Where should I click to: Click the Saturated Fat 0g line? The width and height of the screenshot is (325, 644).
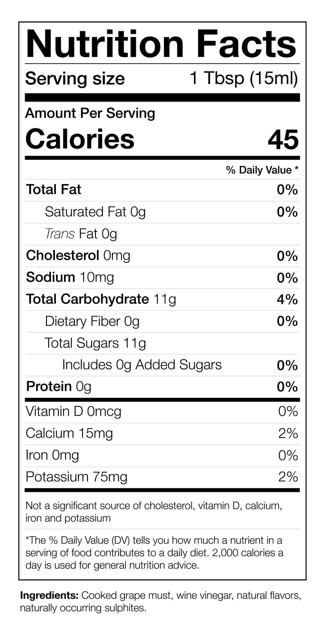click(95, 212)
